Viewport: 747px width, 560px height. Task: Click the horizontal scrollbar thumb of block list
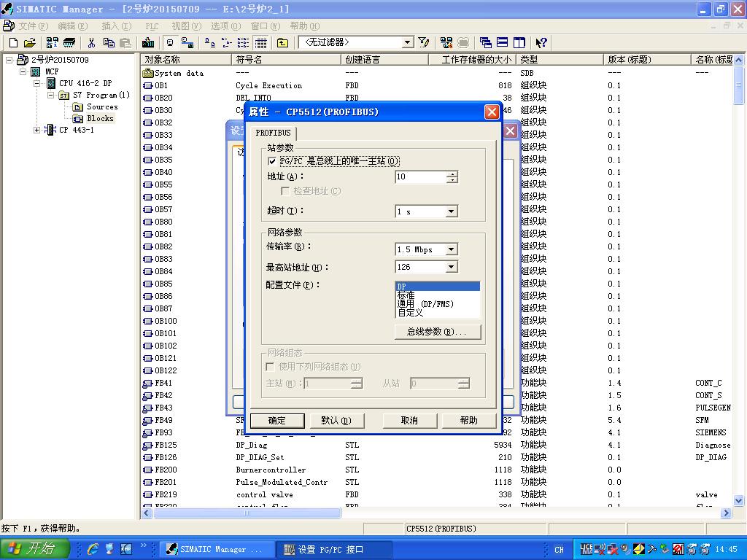[x=247, y=513]
